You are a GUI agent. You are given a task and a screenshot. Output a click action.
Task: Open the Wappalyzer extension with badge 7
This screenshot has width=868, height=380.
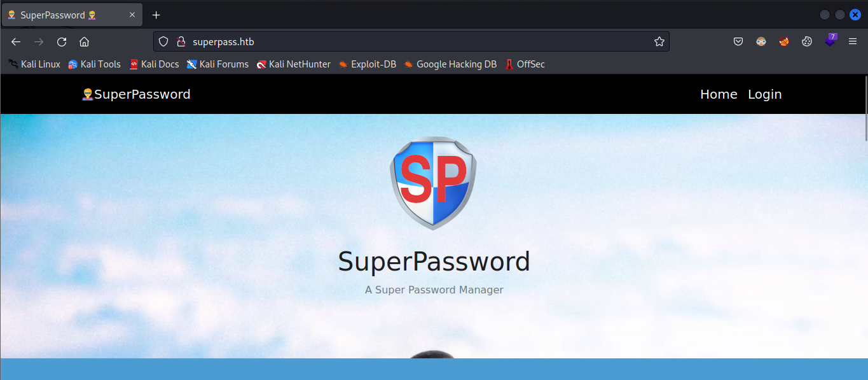[830, 41]
